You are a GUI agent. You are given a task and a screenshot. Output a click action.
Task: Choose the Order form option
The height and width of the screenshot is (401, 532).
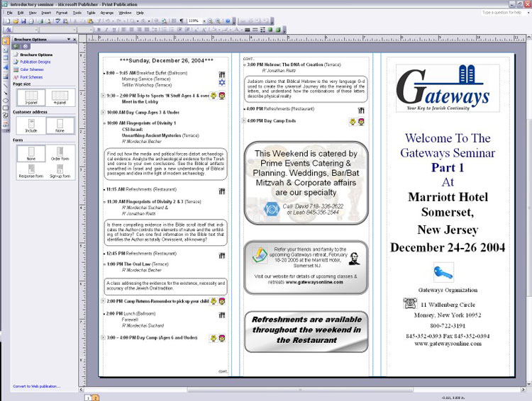pyautogui.click(x=60, y=154)
